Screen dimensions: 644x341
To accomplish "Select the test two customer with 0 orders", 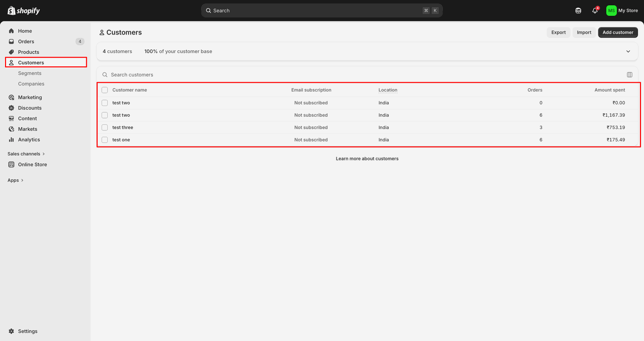I will point(105,103).
